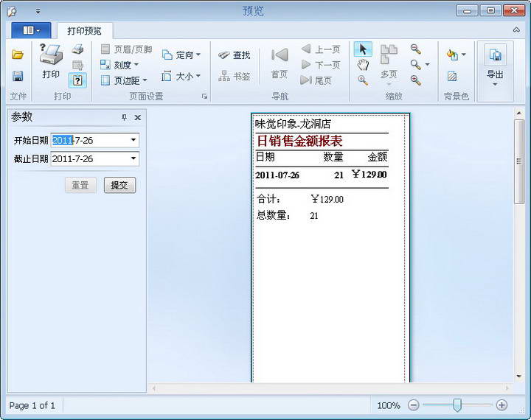Open the 开始日期 date picker arrow

[133, 140]
